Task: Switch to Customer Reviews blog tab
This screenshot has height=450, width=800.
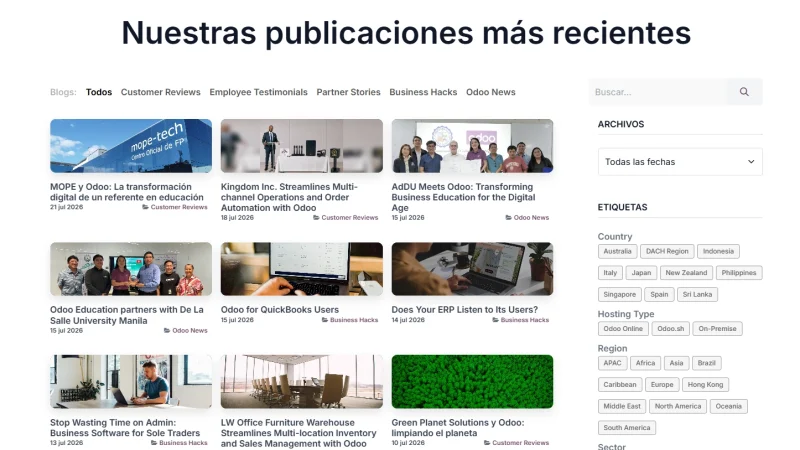Action: (x=161, y=92)
